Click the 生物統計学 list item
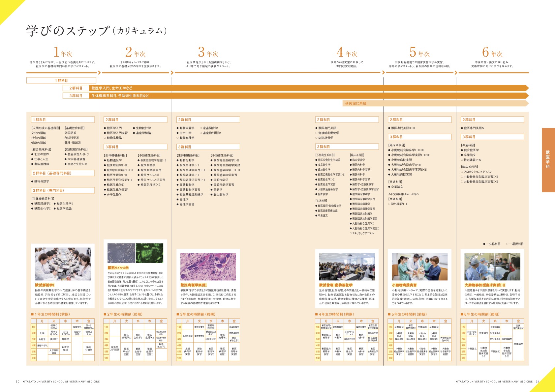This screenshot has height=392, width=555. [x=142, y=128]
